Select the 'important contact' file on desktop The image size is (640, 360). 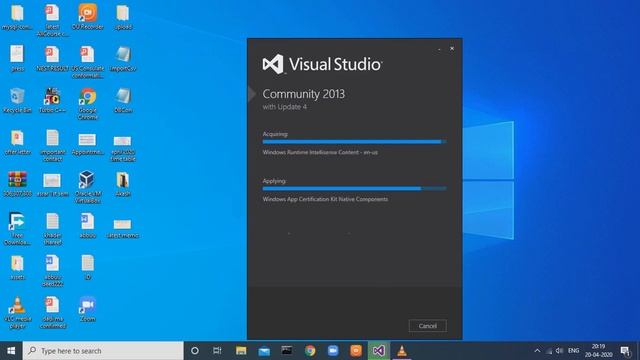[52, 145]
